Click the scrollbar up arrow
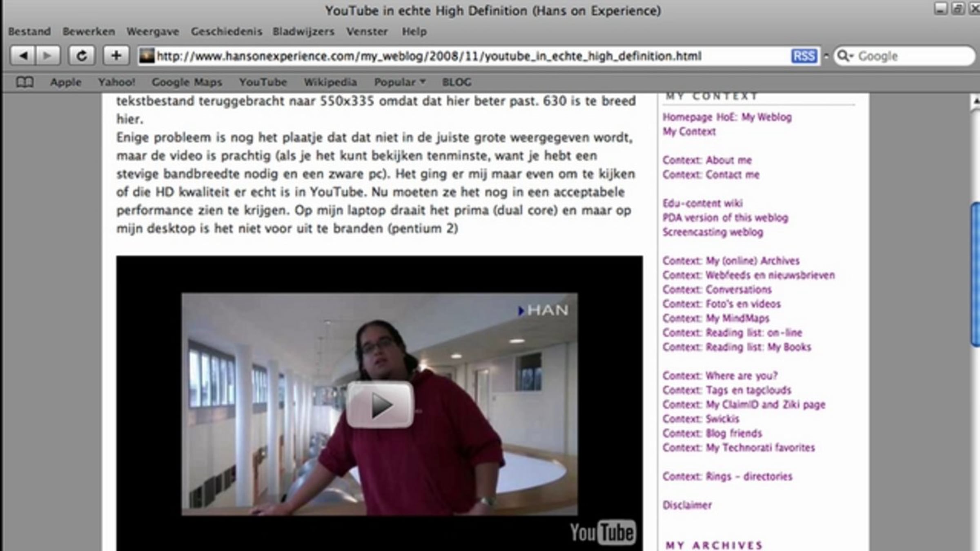This screenshot has height=551, width=980. click(x=976, y=101)
